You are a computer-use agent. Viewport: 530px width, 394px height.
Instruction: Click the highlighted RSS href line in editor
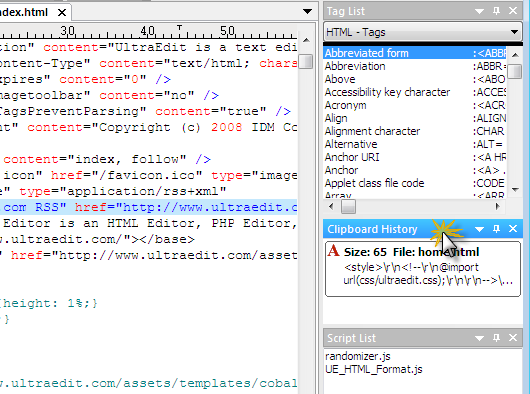pyautogui.click(x=149, y=207)
